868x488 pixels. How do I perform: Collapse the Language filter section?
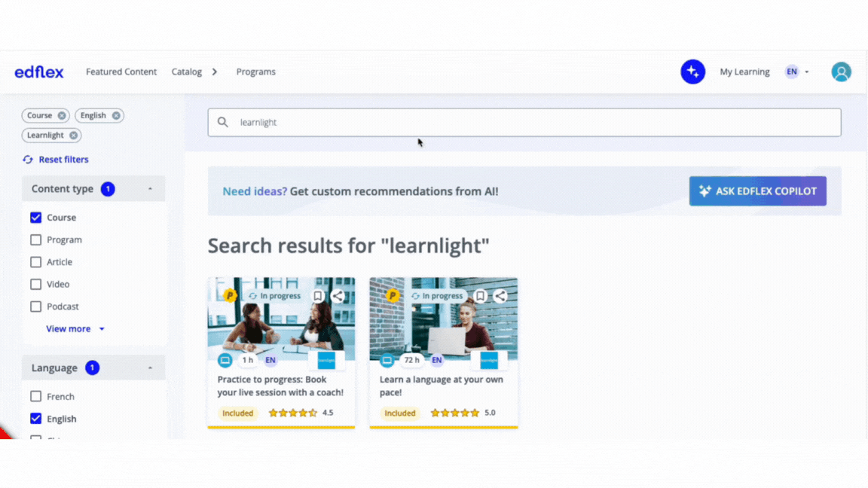(x=150, y=368)
